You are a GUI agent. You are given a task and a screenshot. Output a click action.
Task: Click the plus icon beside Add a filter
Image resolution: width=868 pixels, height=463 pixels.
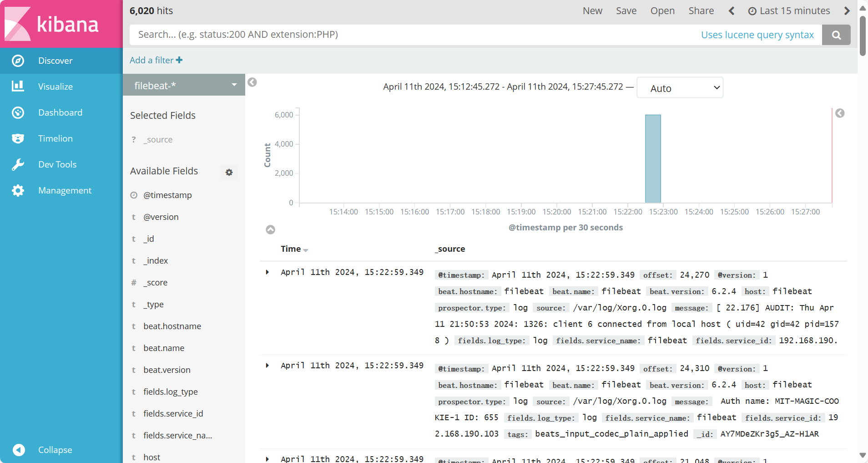point(179,60)
